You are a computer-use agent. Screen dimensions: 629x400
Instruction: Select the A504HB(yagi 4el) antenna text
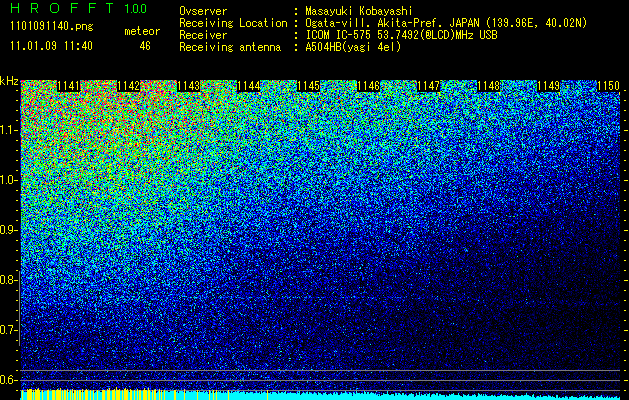coord(353,47)
